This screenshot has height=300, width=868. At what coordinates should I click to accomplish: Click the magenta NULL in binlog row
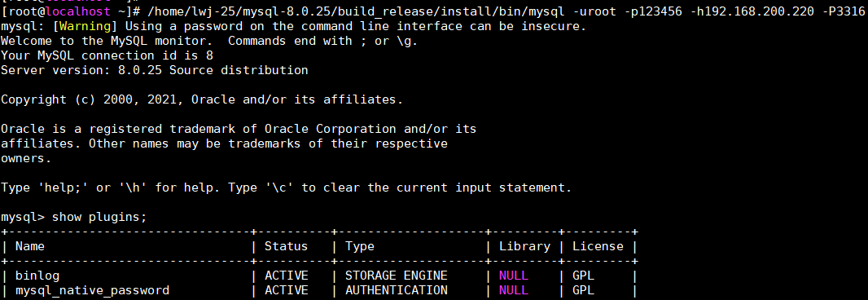tap(514, 276)
